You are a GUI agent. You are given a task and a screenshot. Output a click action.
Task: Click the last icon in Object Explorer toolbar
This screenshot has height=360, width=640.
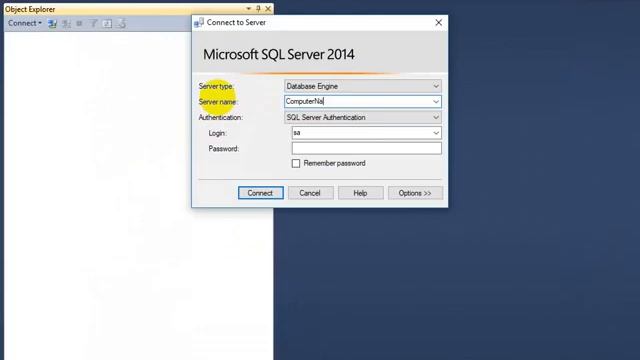click(x=121, y=24)
